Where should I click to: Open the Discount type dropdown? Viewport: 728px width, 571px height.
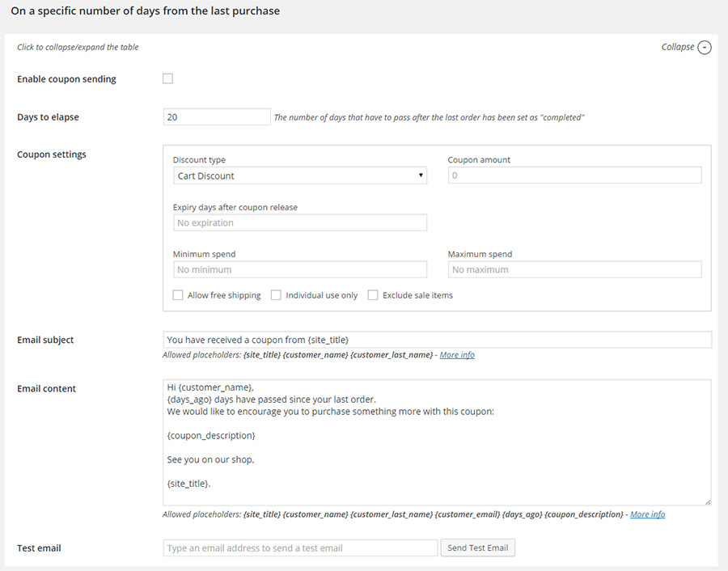coord(299,176)
